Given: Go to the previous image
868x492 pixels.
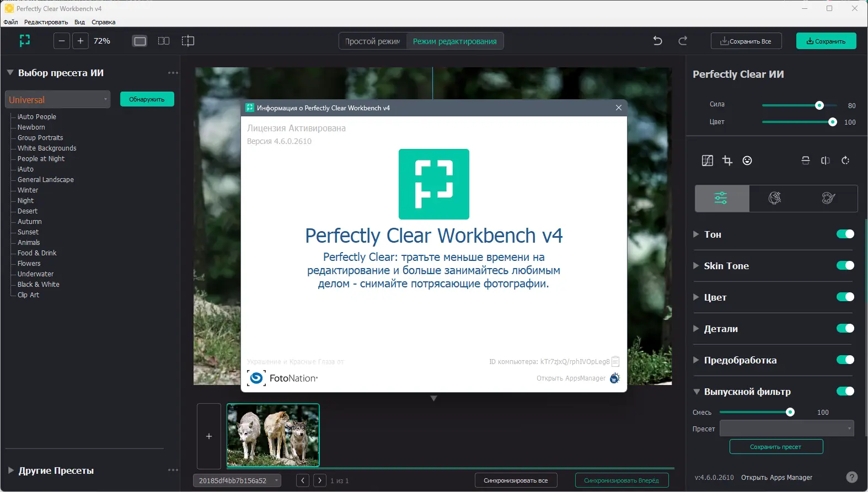Looking at the screenshot, I should (x=303, y=480).
